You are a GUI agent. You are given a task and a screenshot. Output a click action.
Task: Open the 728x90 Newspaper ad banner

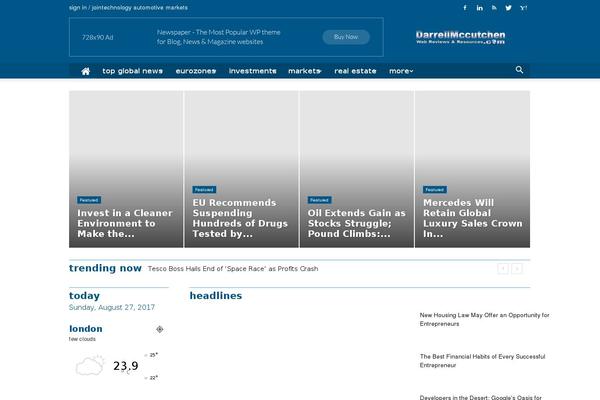(x=226, y=37)
